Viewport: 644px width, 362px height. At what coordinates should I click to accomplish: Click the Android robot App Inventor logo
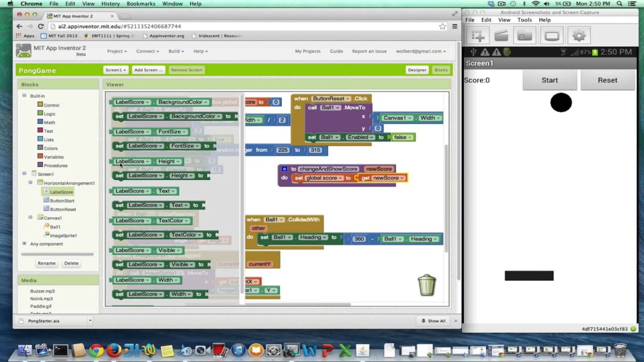click(x=23, y=51)
